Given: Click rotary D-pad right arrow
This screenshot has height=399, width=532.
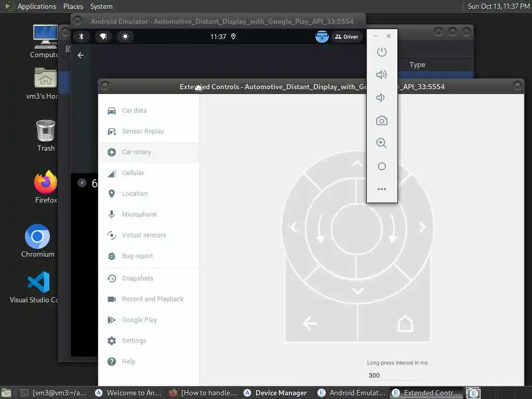Looking at the screenshot, I should pyautogui.click(x=422, y=227).
